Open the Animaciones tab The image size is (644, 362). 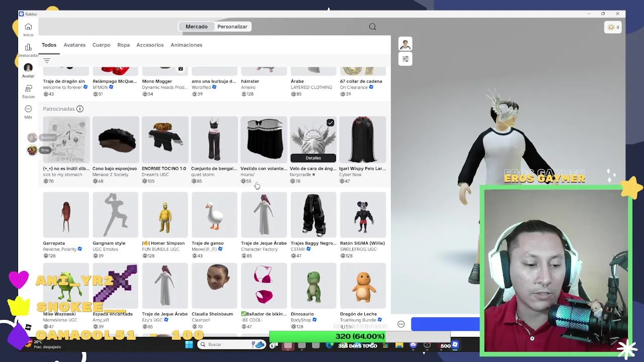tap(186, 45)
